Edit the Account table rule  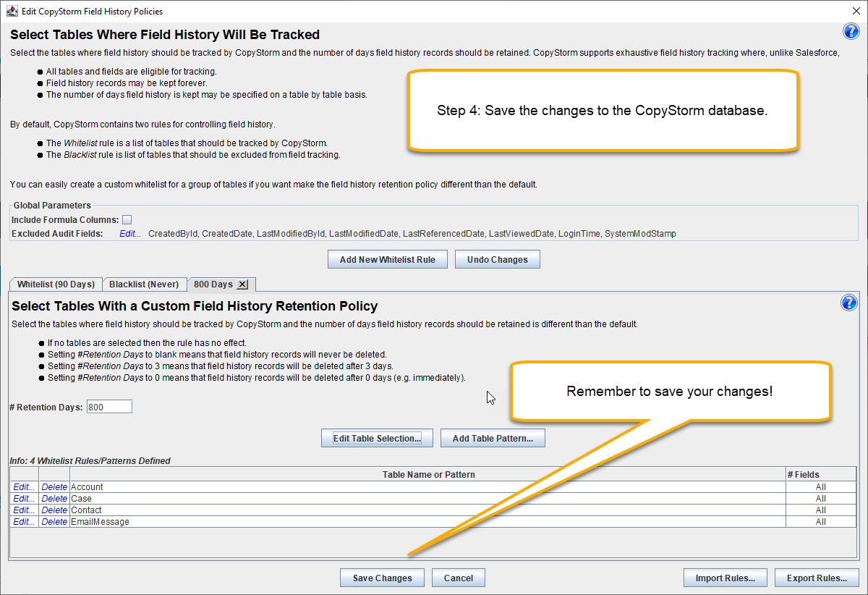click(x=24, y=487)
